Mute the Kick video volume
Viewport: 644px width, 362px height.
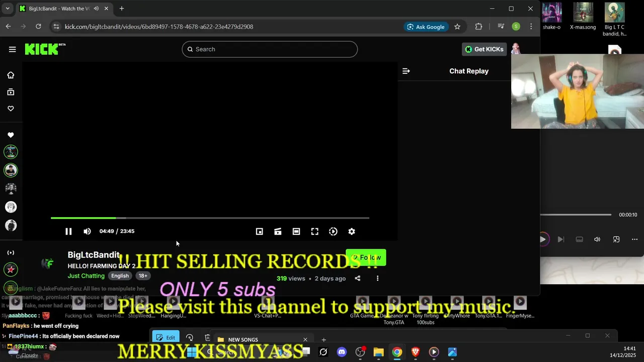(87, 231)
